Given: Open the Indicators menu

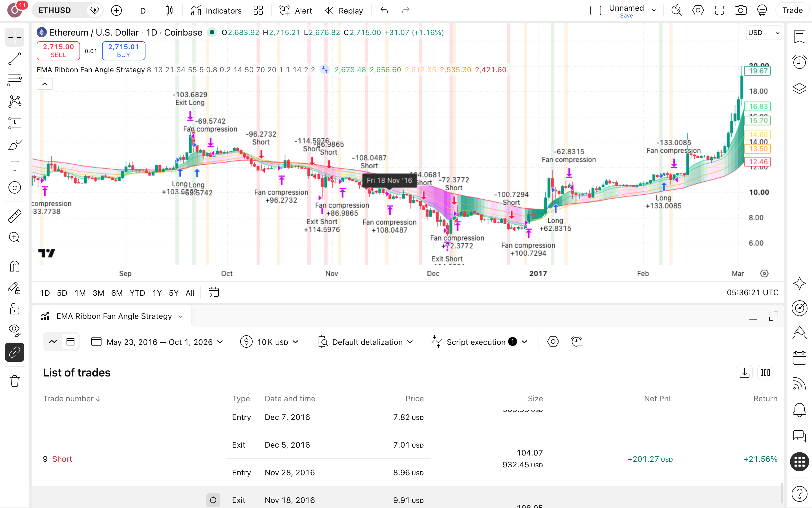Looking at the screenshot, I should pos(216,10).
